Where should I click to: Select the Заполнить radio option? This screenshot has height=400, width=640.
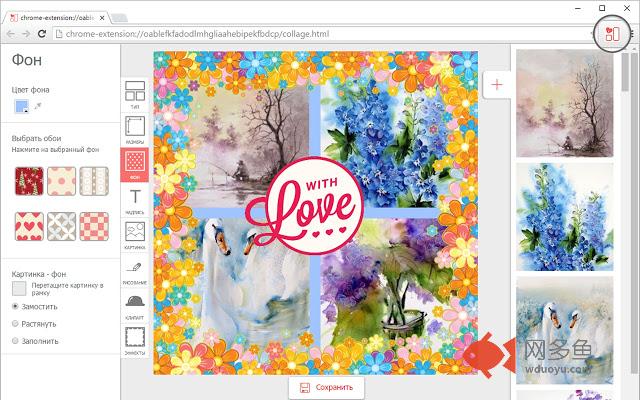click(x=16, y=341)
